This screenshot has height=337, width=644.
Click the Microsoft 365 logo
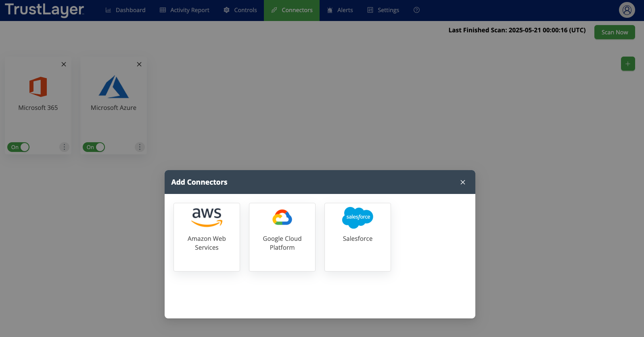(38, 86)
